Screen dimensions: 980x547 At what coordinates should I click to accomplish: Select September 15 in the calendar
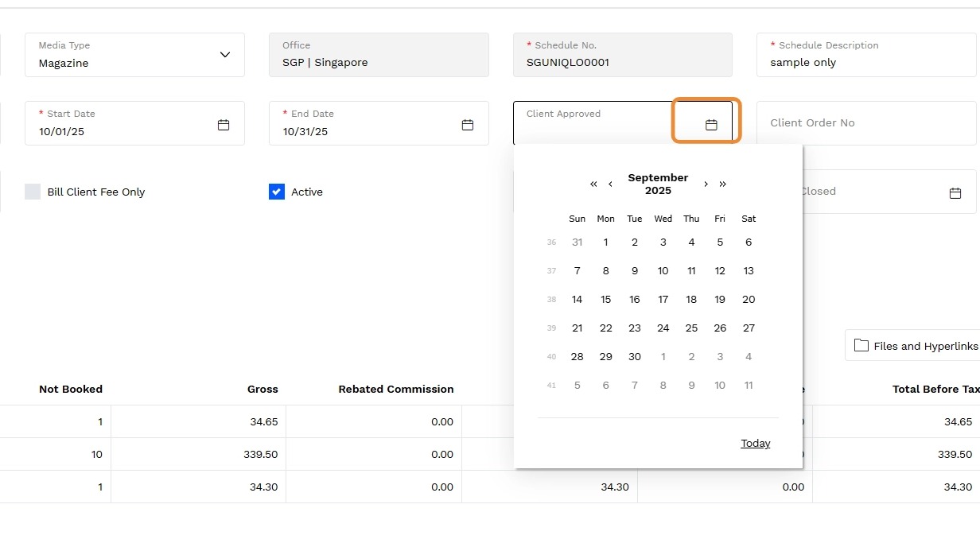click(606, 300)
